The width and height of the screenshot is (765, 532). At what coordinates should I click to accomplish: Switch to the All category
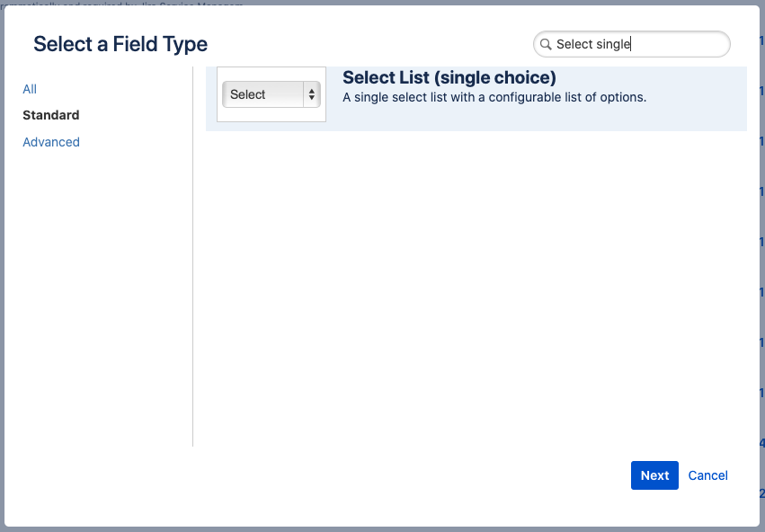click(29, 89)
